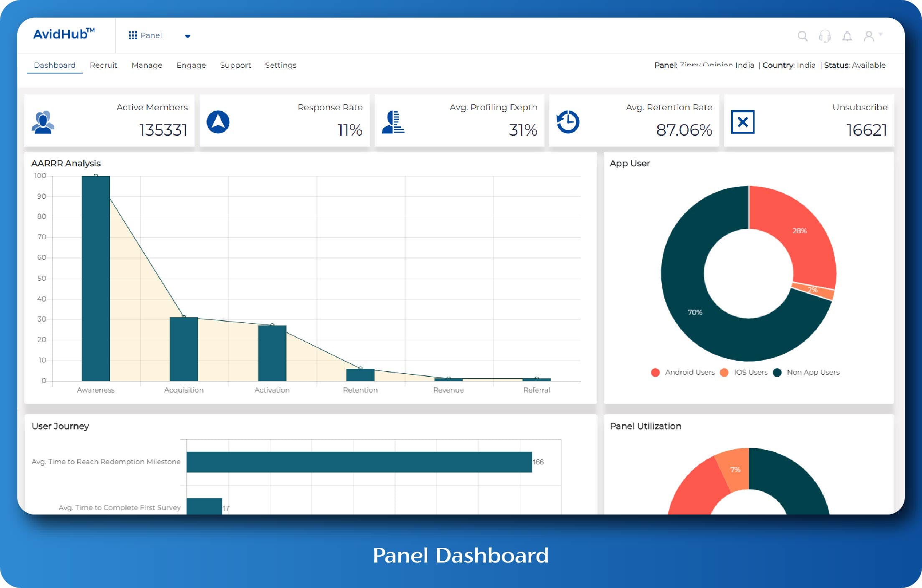Open the Engage tab

pos(191,65)
